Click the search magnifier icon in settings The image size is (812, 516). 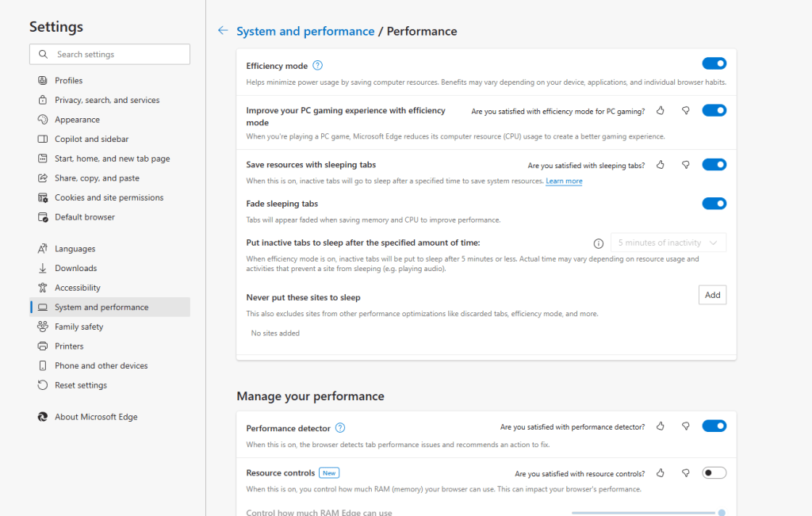click(43, 55)
